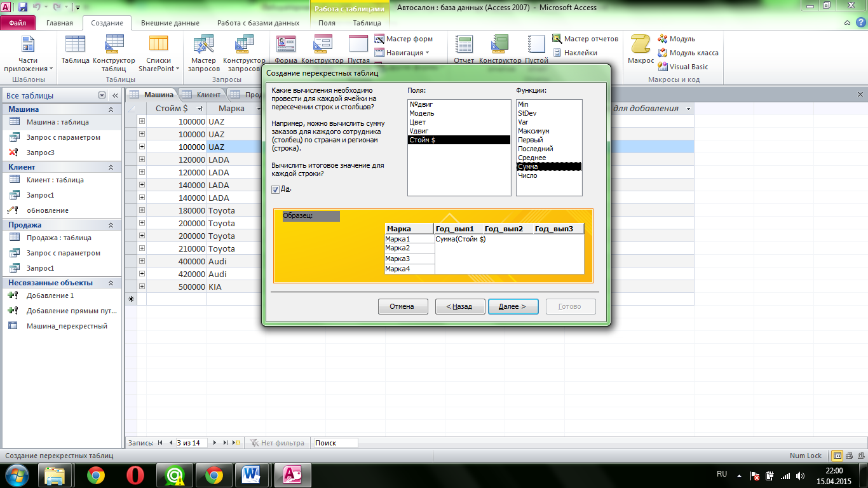Click the Отмена button

pyautogui.click(x=402, y=306)
